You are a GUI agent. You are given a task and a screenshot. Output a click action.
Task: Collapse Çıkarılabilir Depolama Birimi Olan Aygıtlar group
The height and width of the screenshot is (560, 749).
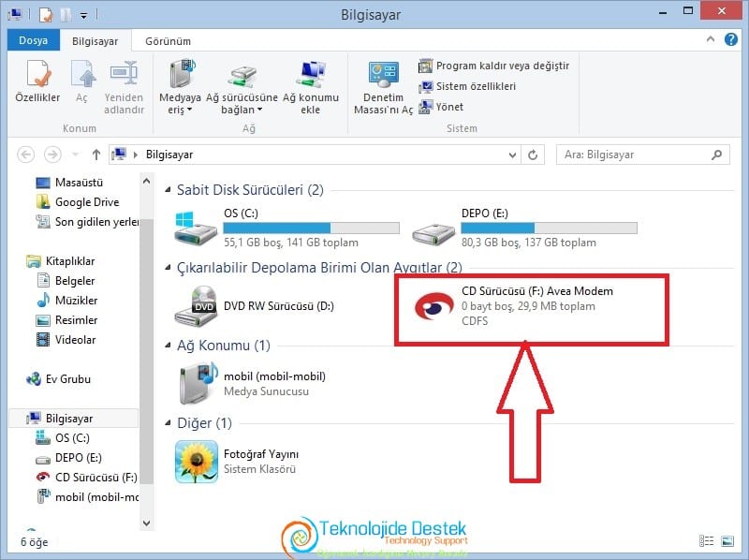(x=169, y=267)
